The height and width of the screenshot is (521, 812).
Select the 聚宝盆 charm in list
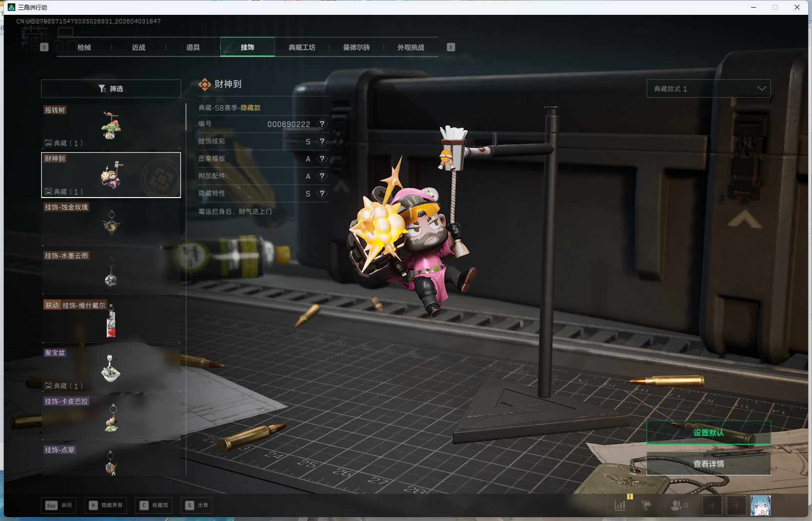coord(111,368)
